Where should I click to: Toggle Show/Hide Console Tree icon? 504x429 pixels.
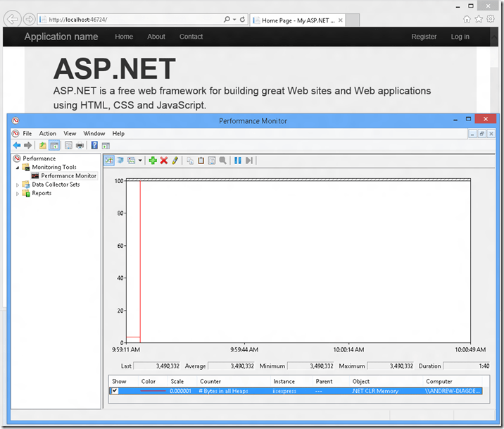(x=54, y=146)
